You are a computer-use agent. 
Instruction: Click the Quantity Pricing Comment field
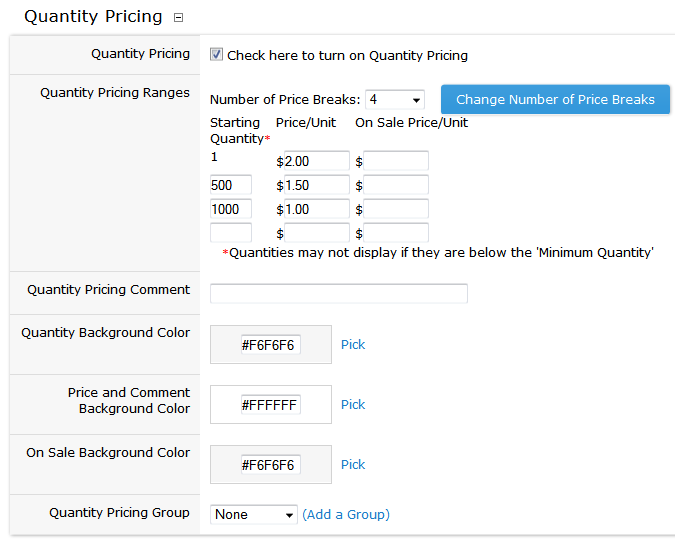tap(338, 293)
